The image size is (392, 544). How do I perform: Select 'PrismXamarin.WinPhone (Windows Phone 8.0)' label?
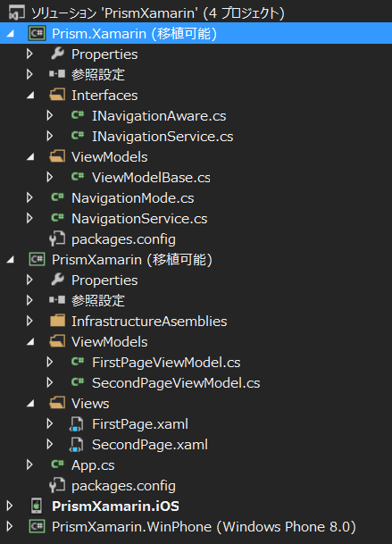click(204, 527)
